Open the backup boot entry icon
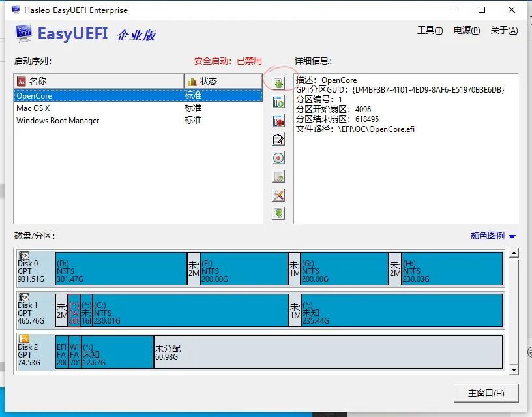Image resolution: width=532 pixels, height=417 pixels. (x=278, y=176)
